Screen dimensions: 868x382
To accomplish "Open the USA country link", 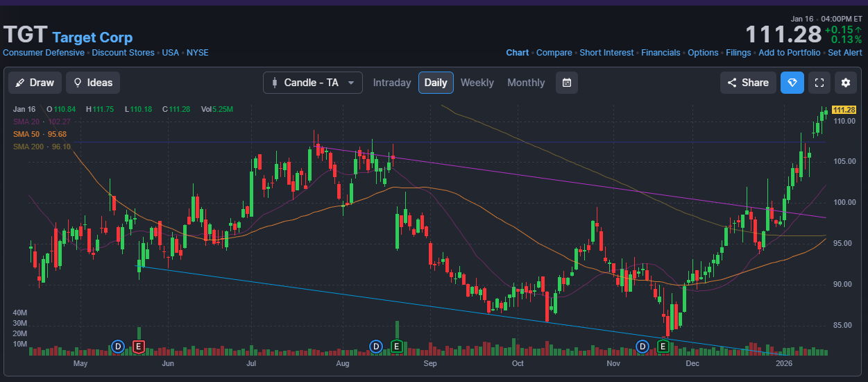I will pos(171,53).
